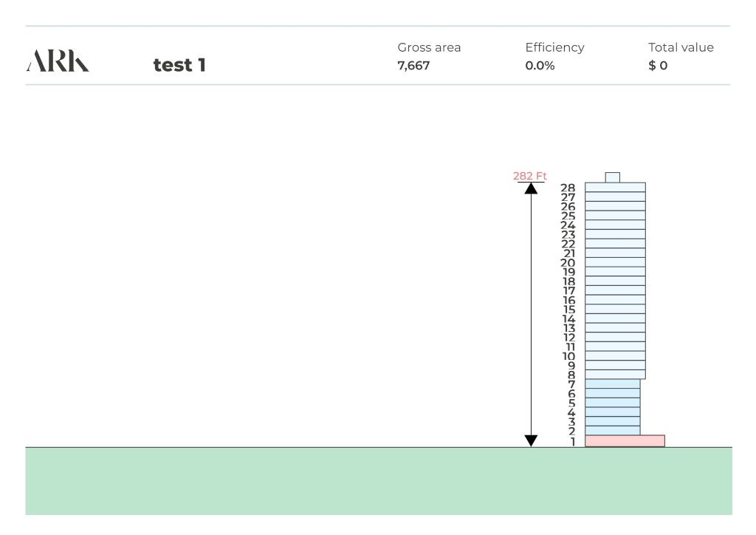Click the upper arrowhead of height dimension

[531, 188]
